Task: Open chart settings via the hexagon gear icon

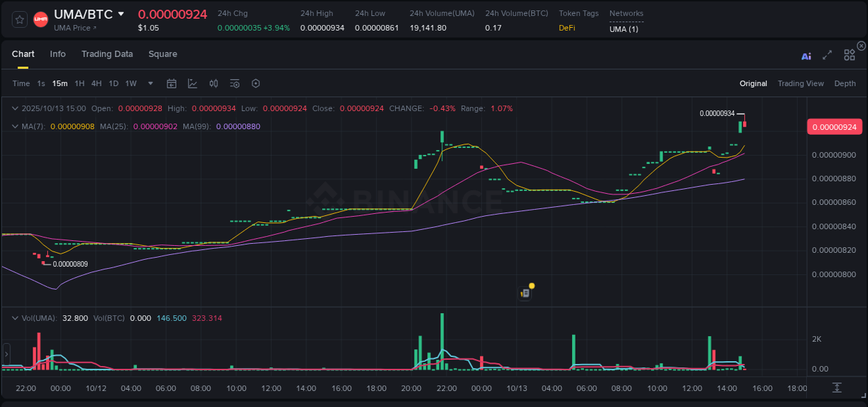Action: point(256,83)
